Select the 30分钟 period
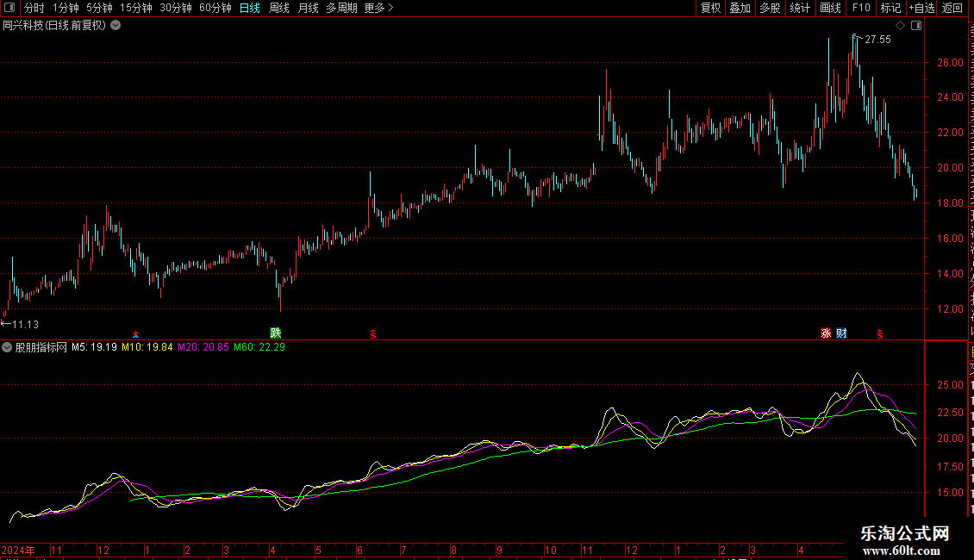The height and width of the screenshot is (560, 974). 176,8
